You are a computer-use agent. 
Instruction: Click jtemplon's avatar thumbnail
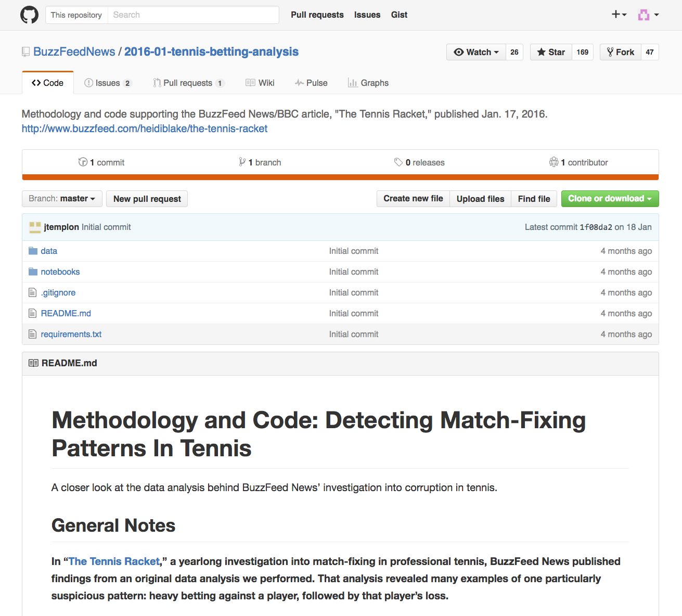(x=35, y=227)
